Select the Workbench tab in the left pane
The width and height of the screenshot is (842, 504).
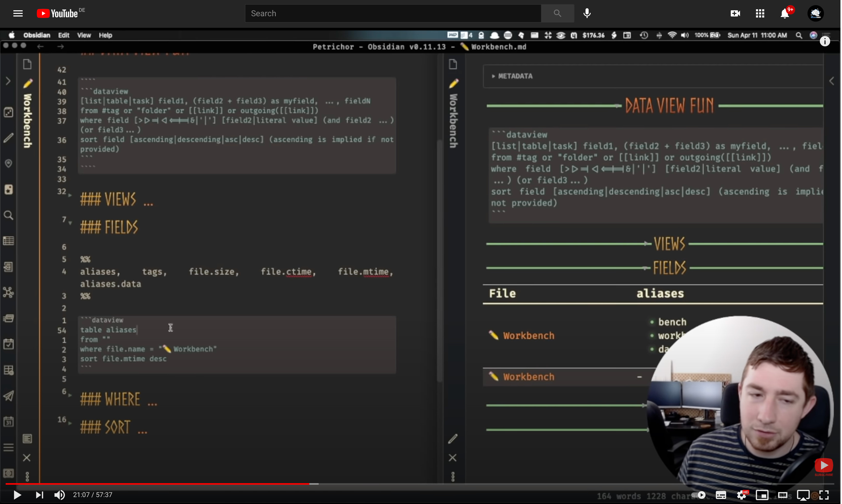click(x=28, y=114)
